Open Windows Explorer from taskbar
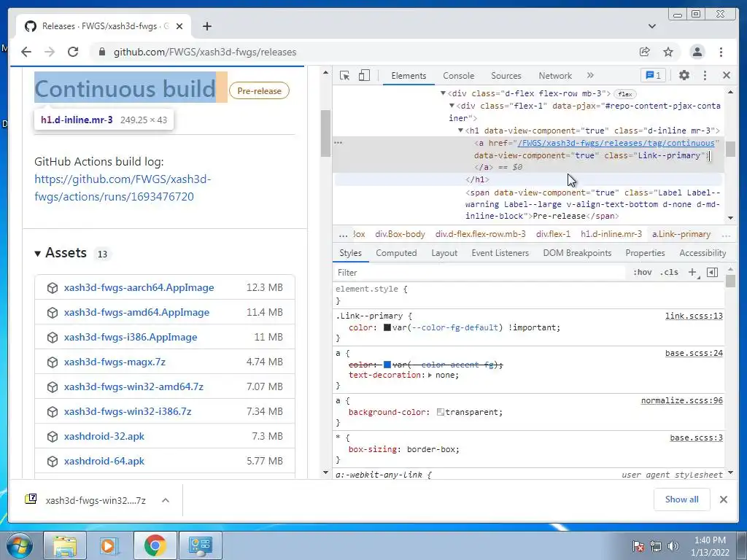Viewport: 747px width, 560px height. pos(64,545)
